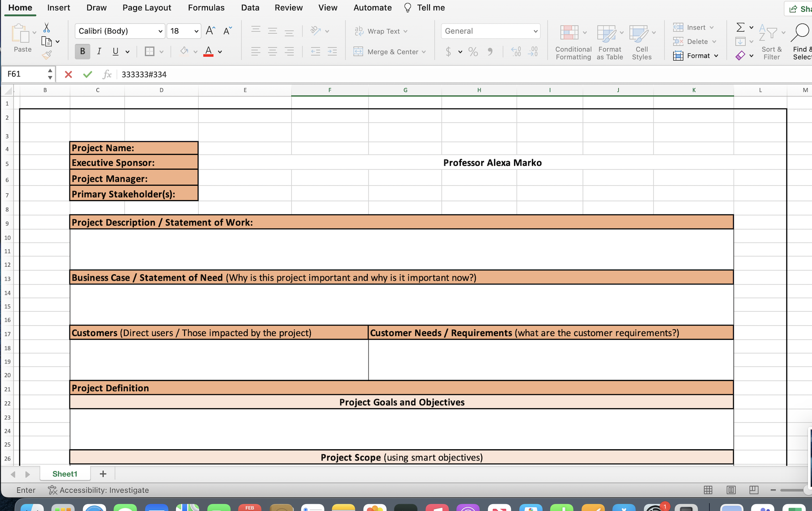This screenshot has height=511, width=812.
Task: Click the text Orientation icon
Action: [x=316, y=31]
